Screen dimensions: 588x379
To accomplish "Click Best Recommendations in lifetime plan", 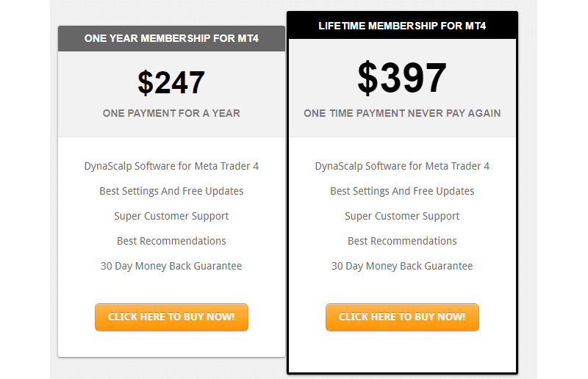I will coord(402,241).
